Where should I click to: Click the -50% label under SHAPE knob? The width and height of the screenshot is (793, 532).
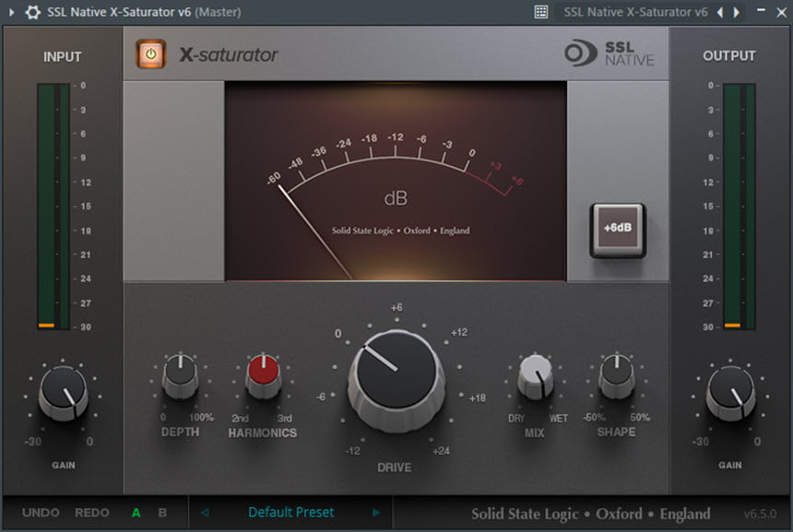click(594, 417)
